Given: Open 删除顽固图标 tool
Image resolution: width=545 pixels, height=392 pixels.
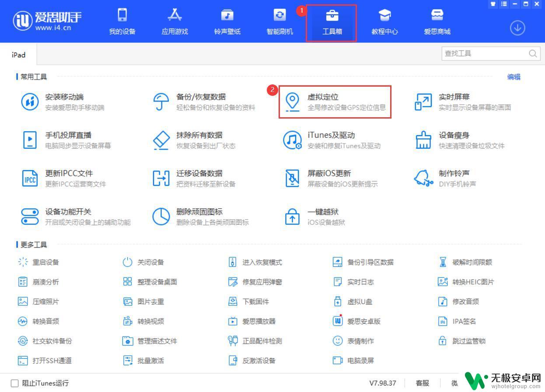Looking at the screenshot, I should click(200, 217).
